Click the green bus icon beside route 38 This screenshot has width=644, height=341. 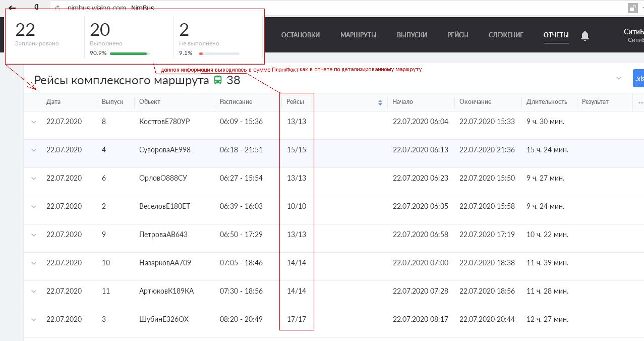tap(218, 80)
